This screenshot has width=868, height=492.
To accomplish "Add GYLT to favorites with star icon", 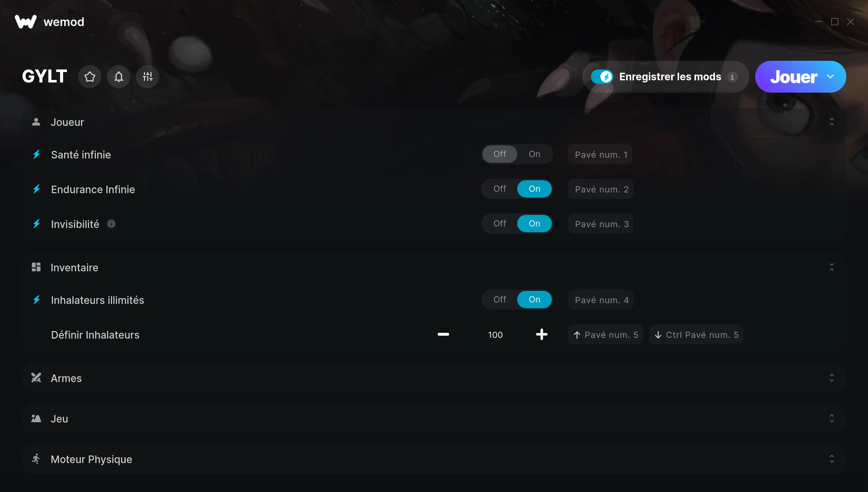I will (90, 77).
